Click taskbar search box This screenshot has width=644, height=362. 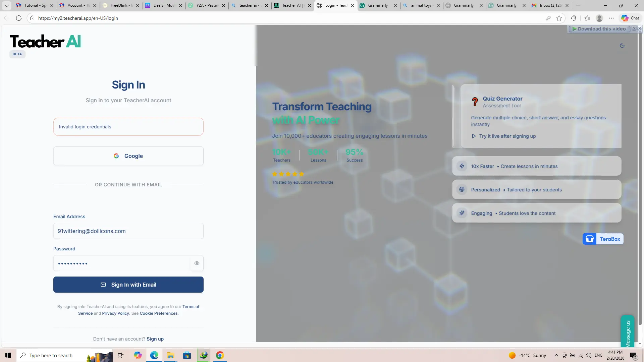(x=64, y=355)
